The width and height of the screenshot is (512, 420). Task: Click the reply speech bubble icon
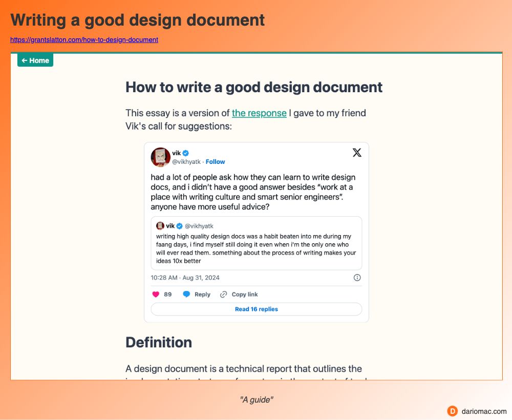(186, 295)
